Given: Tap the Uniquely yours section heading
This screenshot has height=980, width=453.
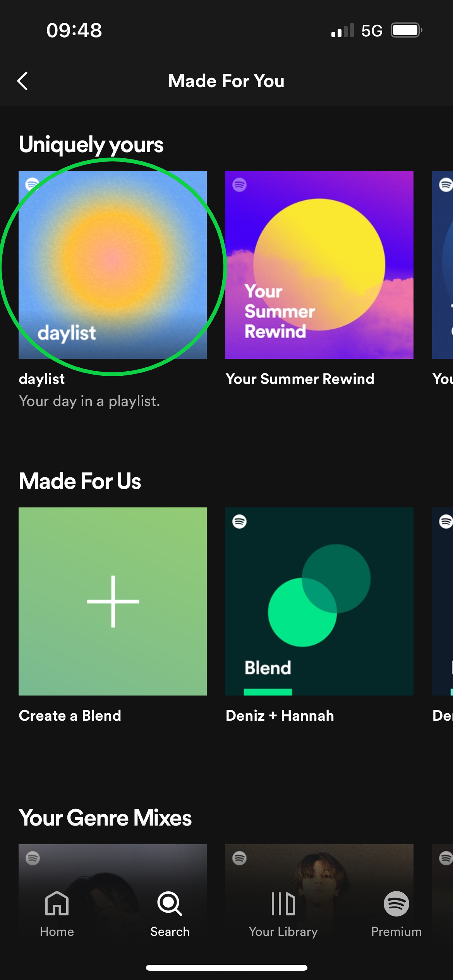Looking at the screenshot, I should pos(91,145).
